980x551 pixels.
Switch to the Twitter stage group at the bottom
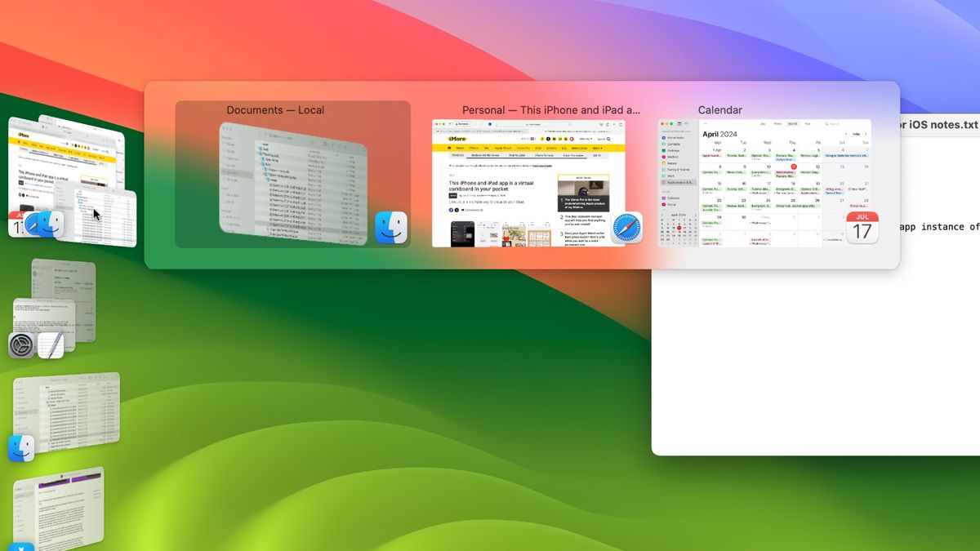click(57, 508)
